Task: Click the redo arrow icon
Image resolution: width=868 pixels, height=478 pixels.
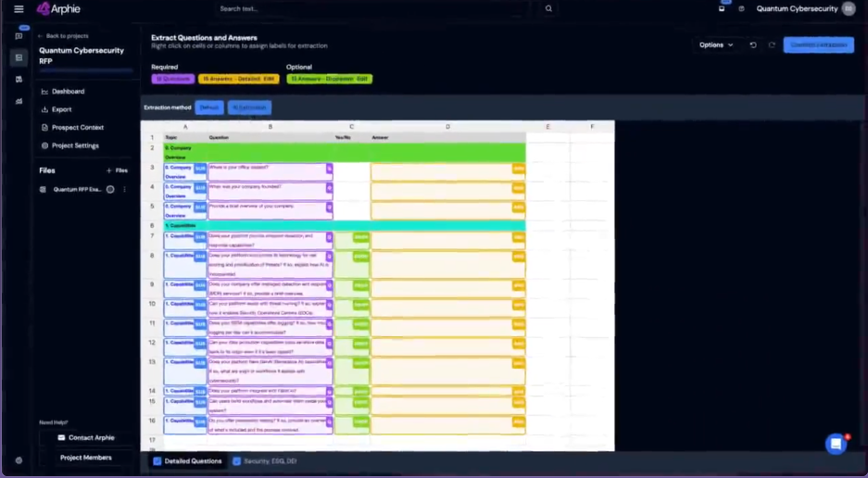Action: tap(772, 44)
